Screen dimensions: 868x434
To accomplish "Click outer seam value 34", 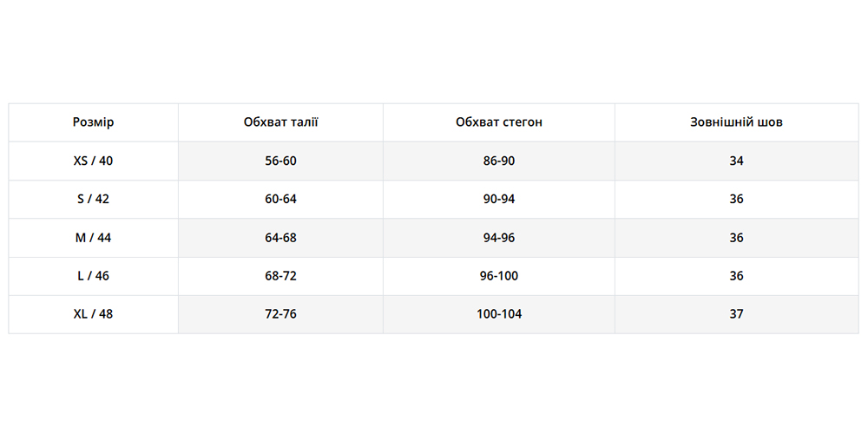I will point(736,161).
